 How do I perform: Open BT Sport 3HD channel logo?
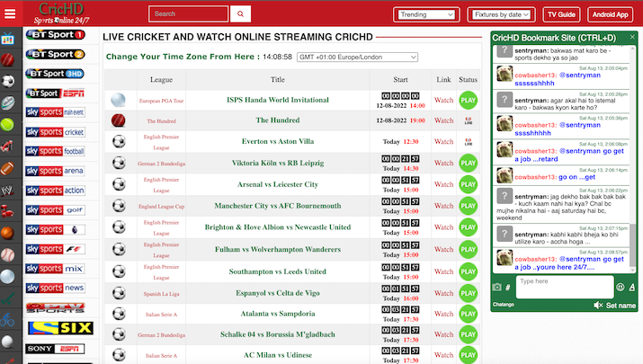55,74
